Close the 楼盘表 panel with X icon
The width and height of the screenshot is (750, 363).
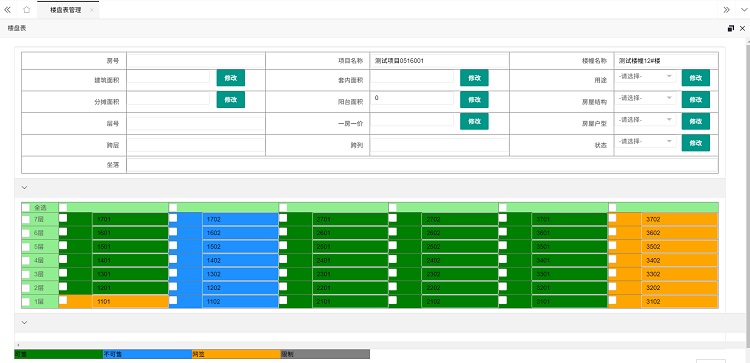742,29
